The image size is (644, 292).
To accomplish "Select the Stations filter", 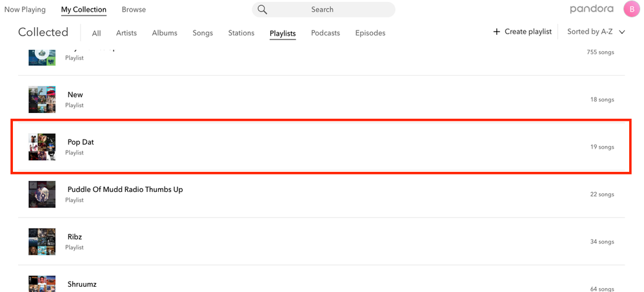I will pyautogui.click(x=241, y=33).
